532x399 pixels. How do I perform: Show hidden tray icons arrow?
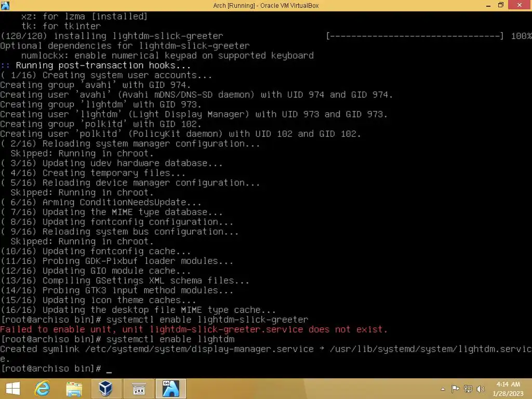[x=443, y=389]
